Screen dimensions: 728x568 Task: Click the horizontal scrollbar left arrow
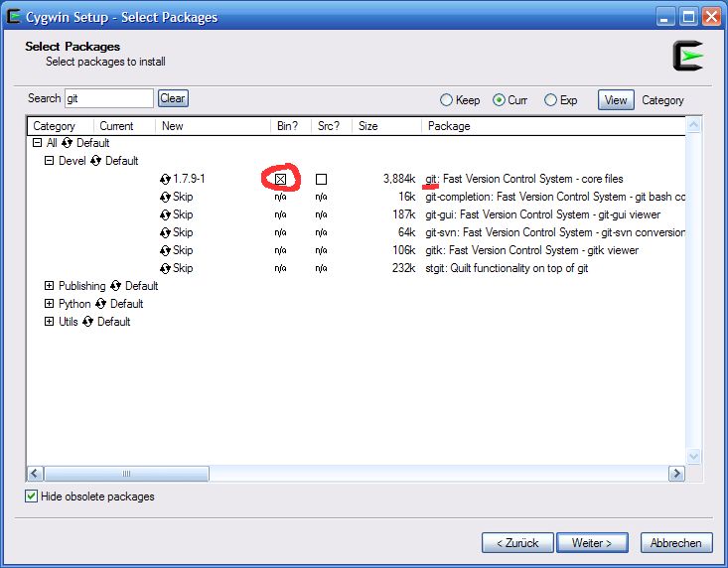[x=36, y=474]
